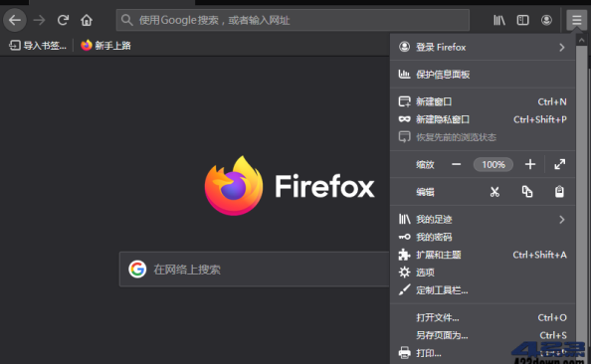Click the Firefox logo on new tab page
This screenshot has width=591, height=364.
pos(234,185)
